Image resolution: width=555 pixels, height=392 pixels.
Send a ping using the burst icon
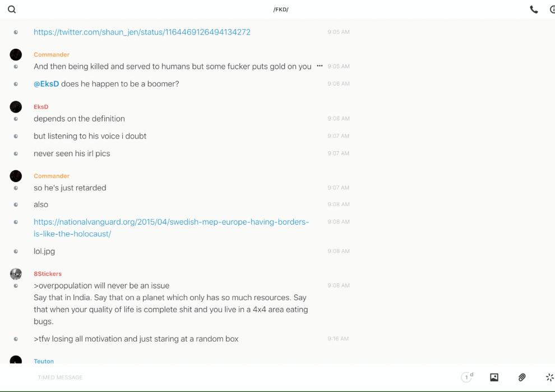coord(549,377)
